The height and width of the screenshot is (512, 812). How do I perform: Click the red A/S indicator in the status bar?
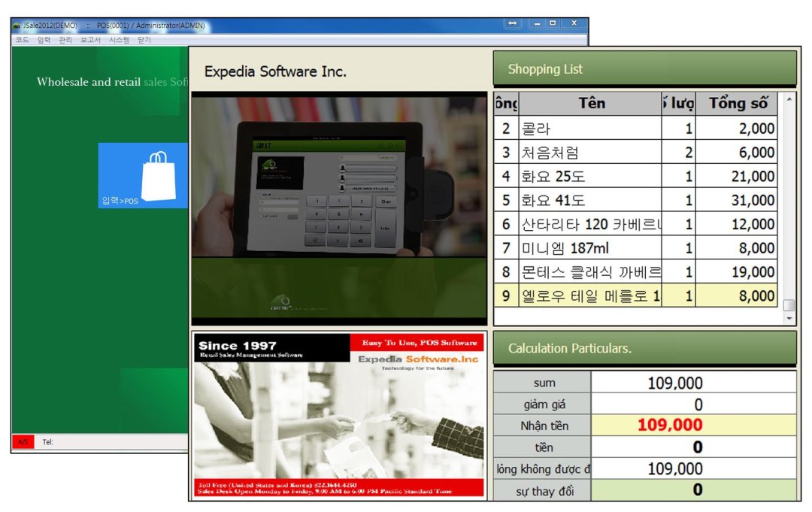click(23, 441)
